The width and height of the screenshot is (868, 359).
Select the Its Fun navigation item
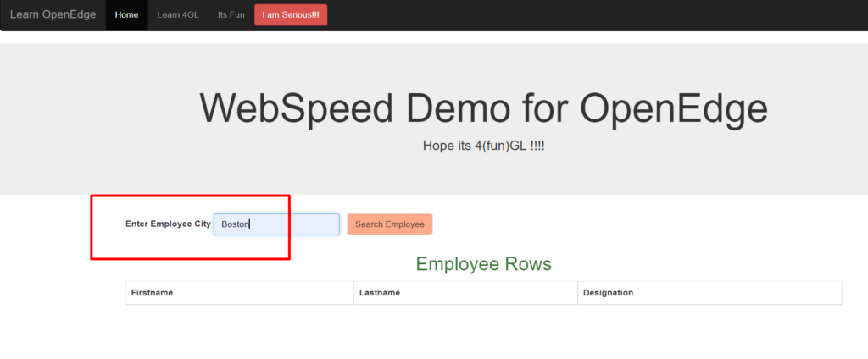(231, 15)
